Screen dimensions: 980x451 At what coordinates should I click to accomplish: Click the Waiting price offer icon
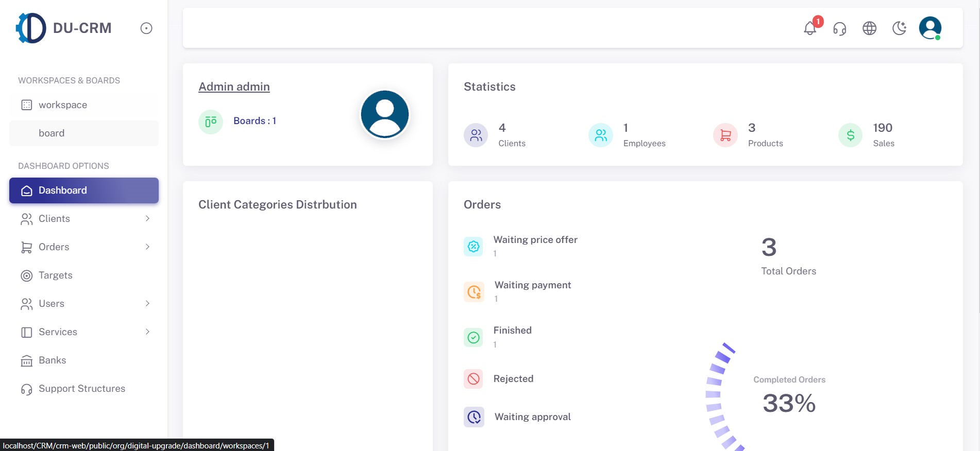[474, 247]
